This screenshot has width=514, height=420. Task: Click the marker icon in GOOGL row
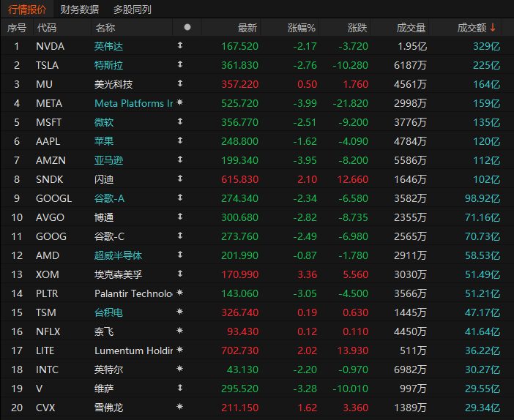(x=180, y=198)
